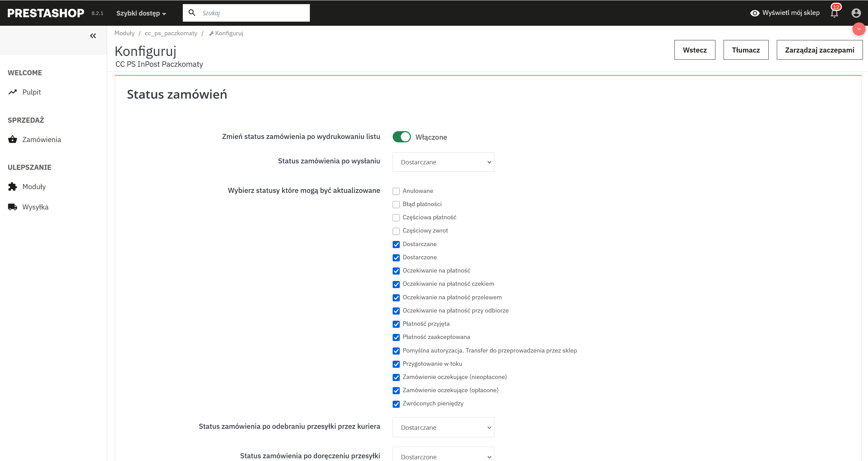The image size is (868, 461).
Task: Click the Wstecz button
Action: pos(695,50)
